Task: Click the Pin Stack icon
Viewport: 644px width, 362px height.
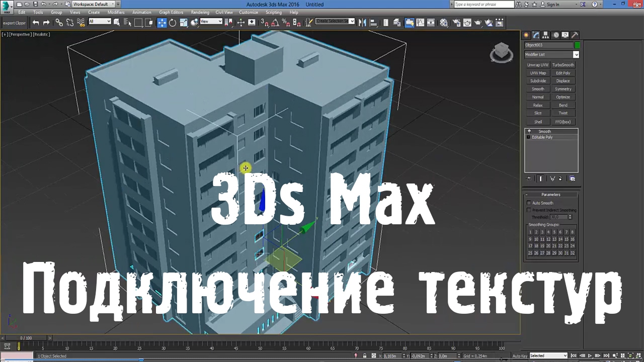Action: coord(529,178)
